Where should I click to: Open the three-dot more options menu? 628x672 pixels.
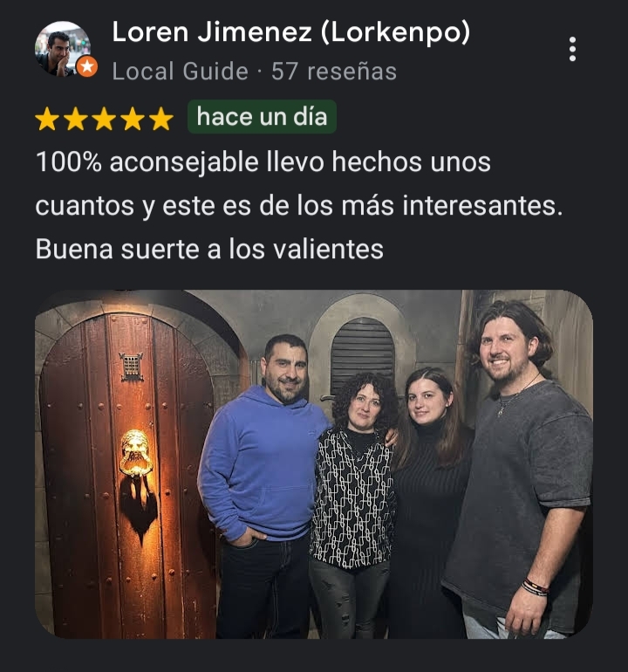pos(572,49)
